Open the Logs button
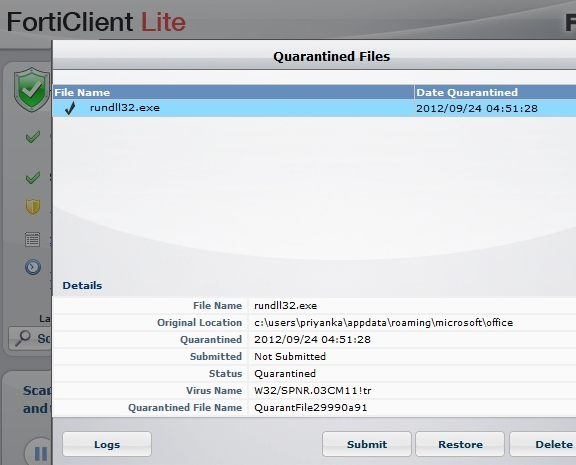Viewport: 576px width, 465px height. click(x=107, y=444)
